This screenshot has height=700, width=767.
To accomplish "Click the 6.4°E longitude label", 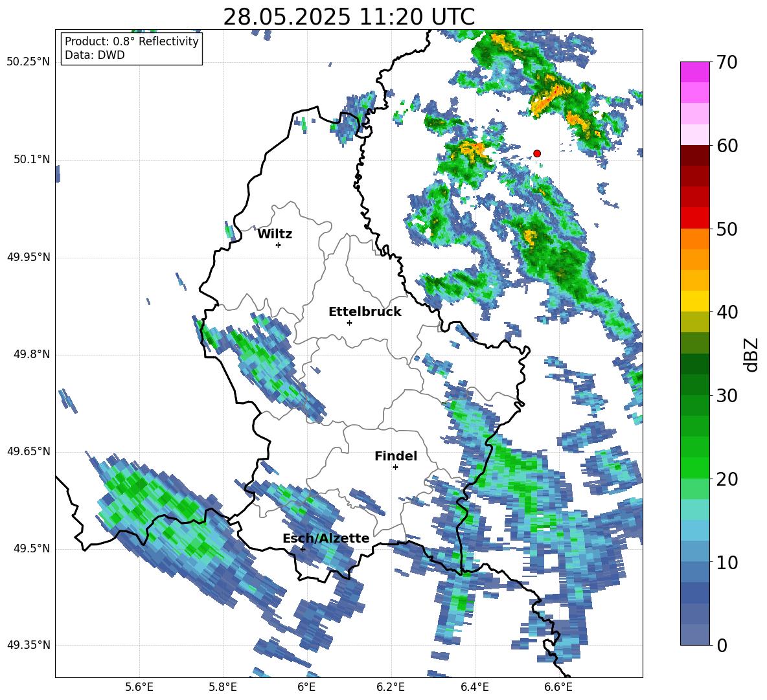I will (474, 687).
